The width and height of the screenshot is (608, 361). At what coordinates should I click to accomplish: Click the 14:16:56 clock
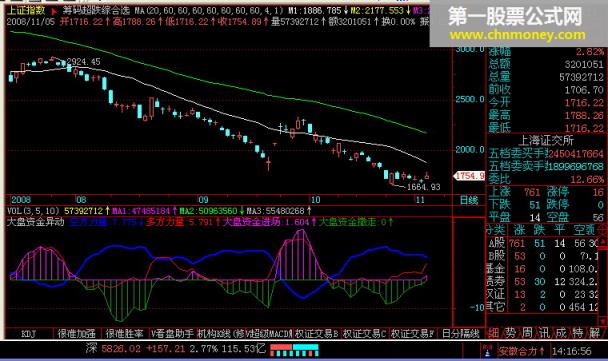(572, 351)
